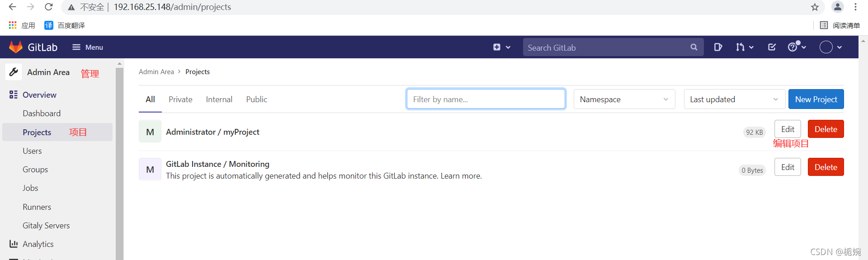The width and height of the screenshot is (868, 260).
Task: Open Users in the sidebar
Action: 32,151
